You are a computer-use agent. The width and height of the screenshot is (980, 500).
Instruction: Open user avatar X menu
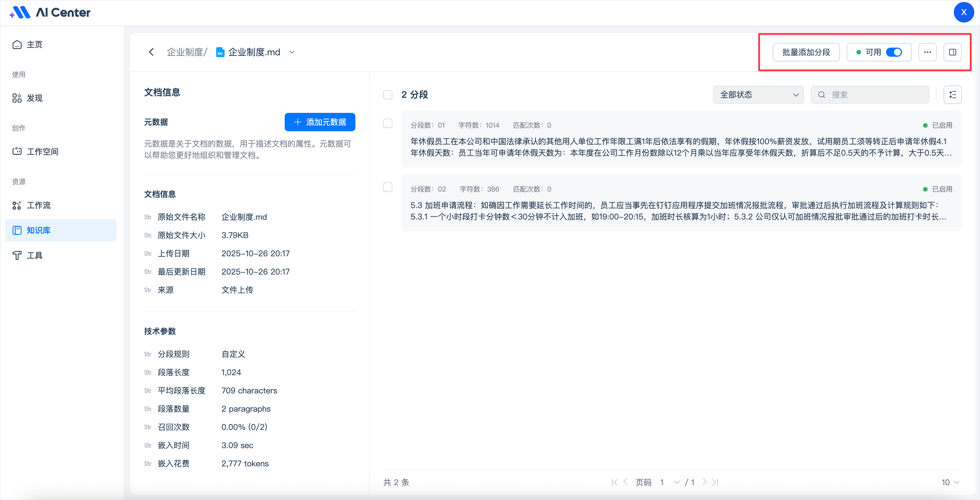tap(963, 13)
